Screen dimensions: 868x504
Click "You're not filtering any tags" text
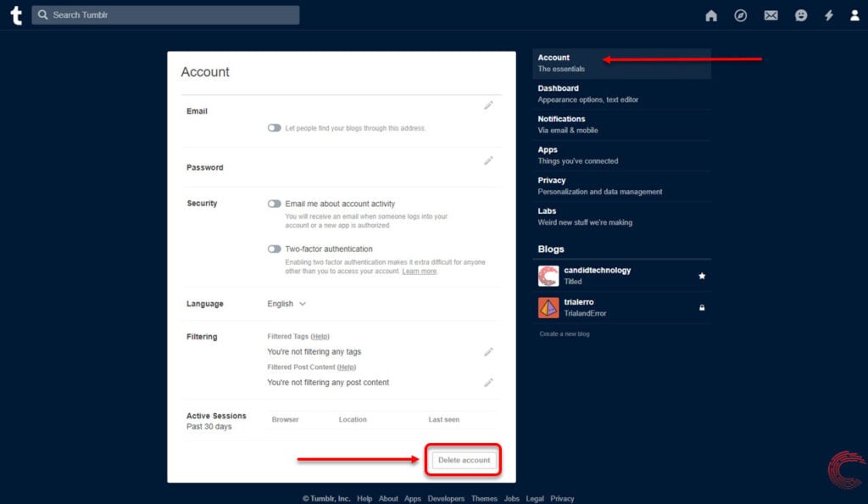click(x=314, y=351)
